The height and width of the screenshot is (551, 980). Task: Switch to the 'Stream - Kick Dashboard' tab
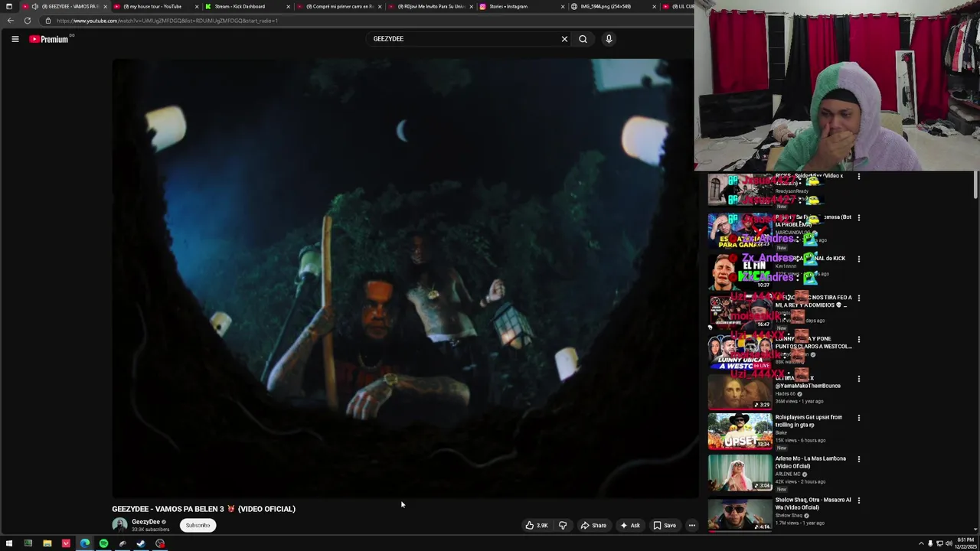click(239, 6)
